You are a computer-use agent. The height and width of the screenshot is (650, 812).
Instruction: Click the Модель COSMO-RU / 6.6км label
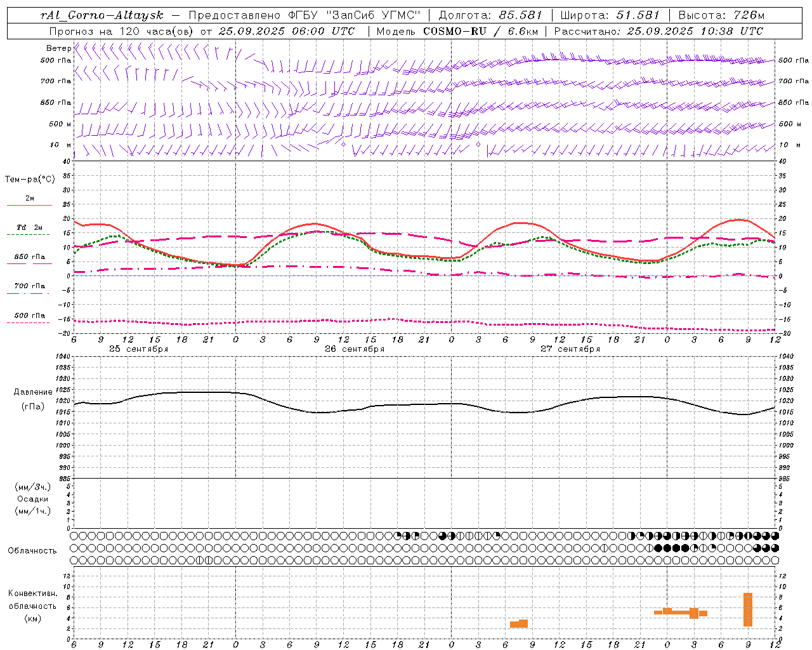(x=457, y=31)
